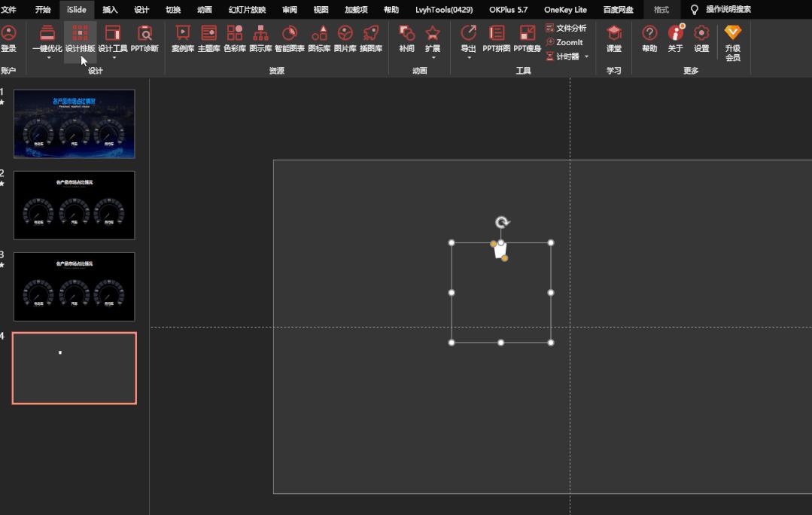Viewport: 812px width, 515px height.
Task: Switch to the 插入 ribbon tab
Action: (110, 10)
